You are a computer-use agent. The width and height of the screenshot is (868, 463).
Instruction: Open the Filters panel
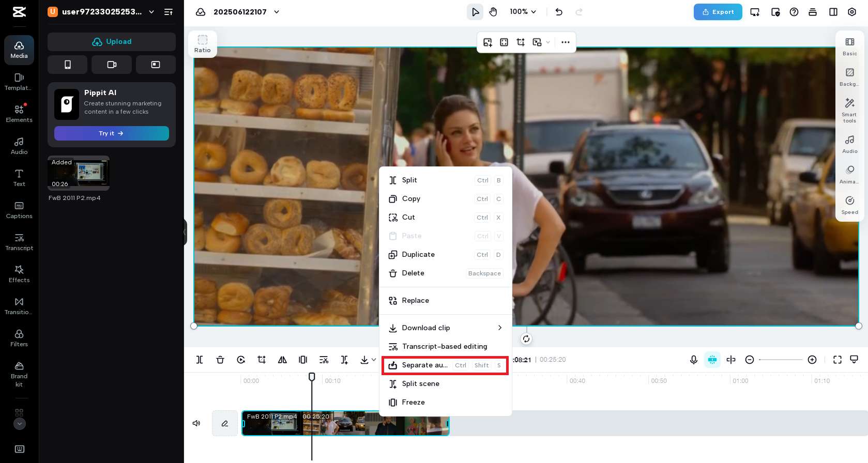(x=19, y=338)
